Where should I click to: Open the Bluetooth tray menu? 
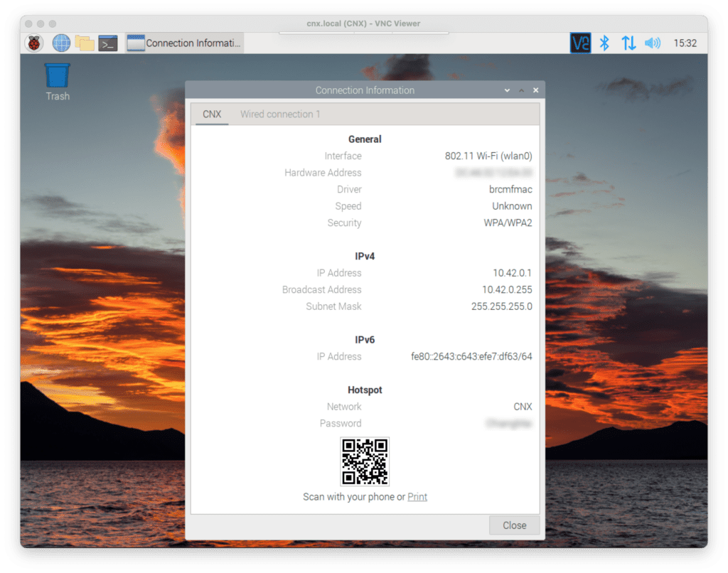click(604, 43)
